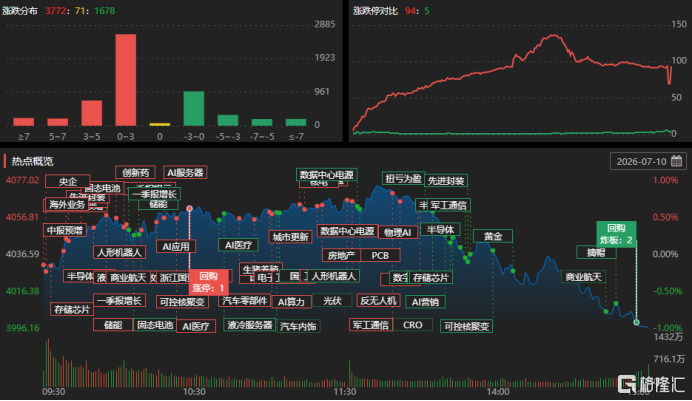This screenshot has width=692, height=401.
Task: Select the -3~0 green distribution bar
Action: point(194,109)
